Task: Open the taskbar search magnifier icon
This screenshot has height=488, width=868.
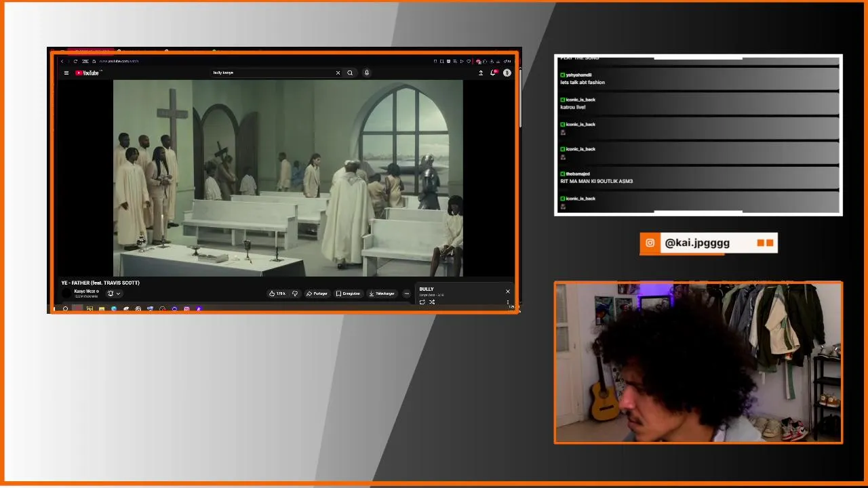Action: click(66, 309)
